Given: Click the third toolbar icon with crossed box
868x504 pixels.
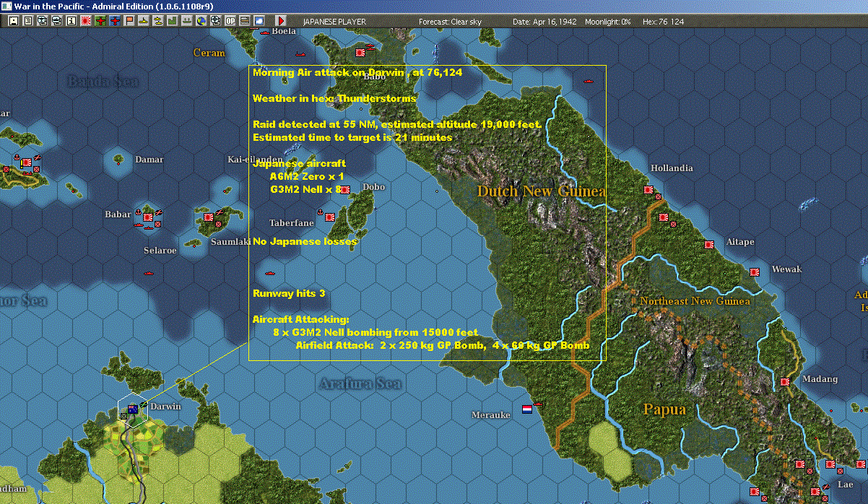Looking at the screenshot, I should pos(42,21).
